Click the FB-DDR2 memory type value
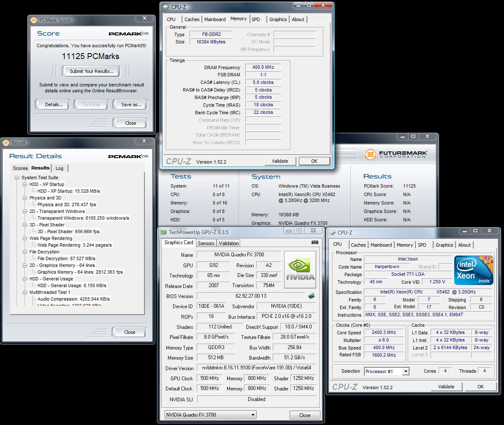Viewport: 504px width, 425px height. pyautogui.click(x=211, y=34)
